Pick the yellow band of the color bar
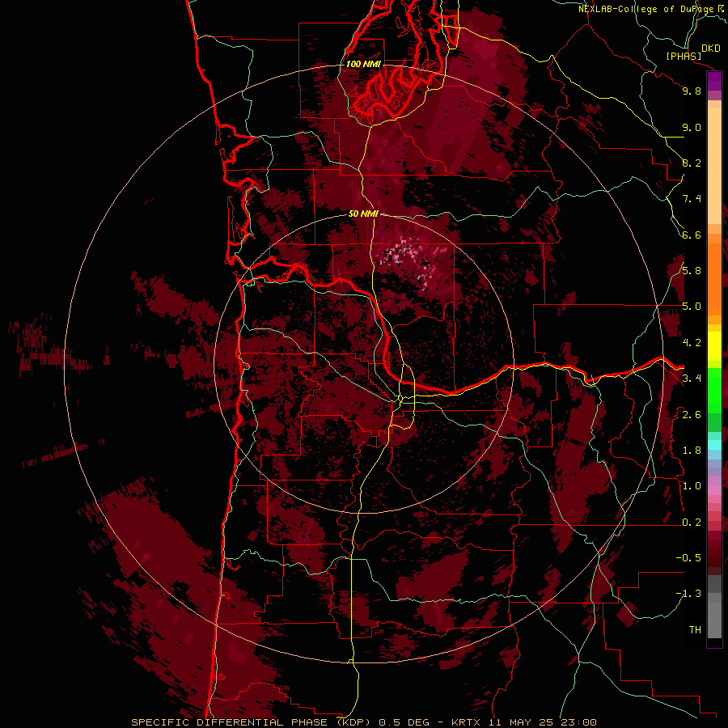Image resolution: width=728 pixels, height=728 pixels. coord(714,346)
